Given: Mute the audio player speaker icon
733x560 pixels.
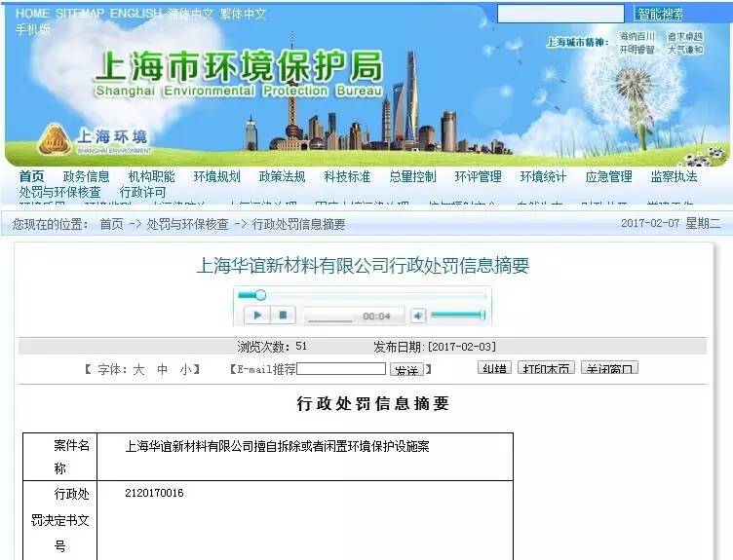Looking at the screenshot, I should pos(417,316).
